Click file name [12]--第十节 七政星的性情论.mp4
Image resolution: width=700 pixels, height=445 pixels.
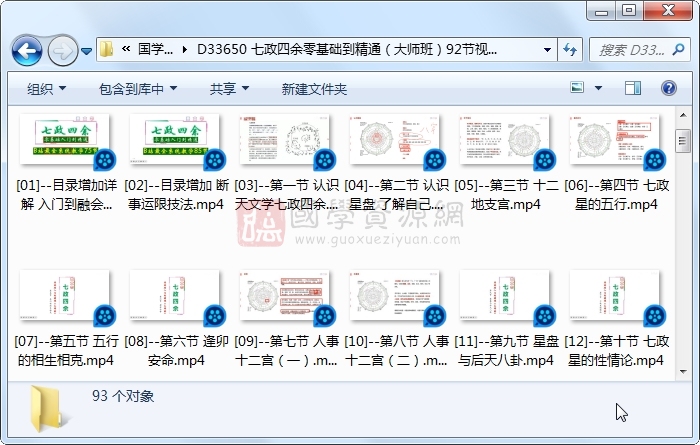click(616, 351)
